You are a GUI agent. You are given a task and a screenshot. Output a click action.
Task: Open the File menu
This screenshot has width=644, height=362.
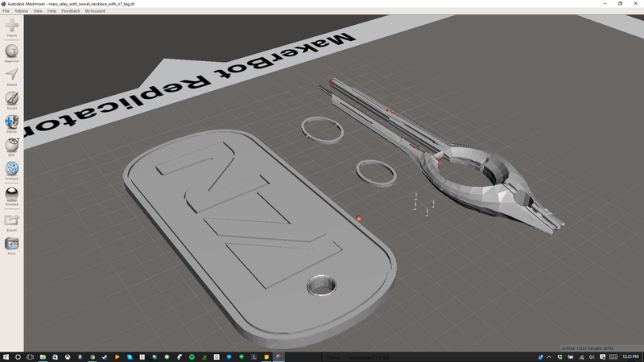click(x=6, y=11)
